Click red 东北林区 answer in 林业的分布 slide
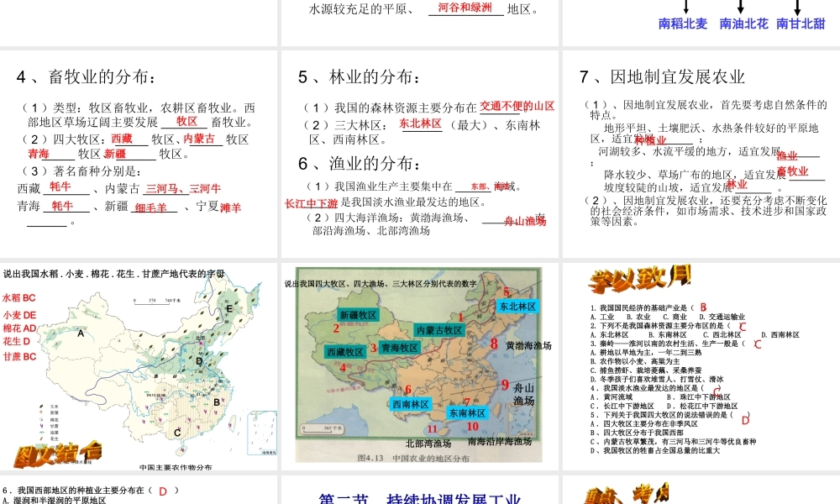This screenshot has height=504, width=840. tap(421, 123)
